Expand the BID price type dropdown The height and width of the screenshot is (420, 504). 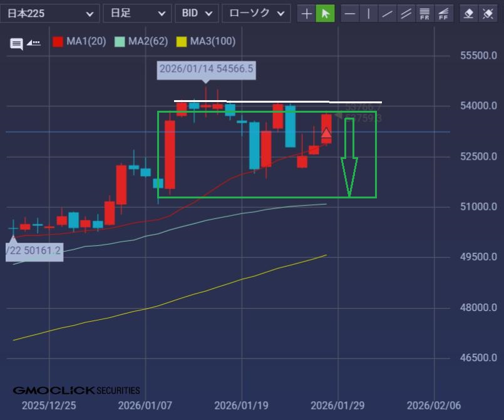(x=197, y=13)
